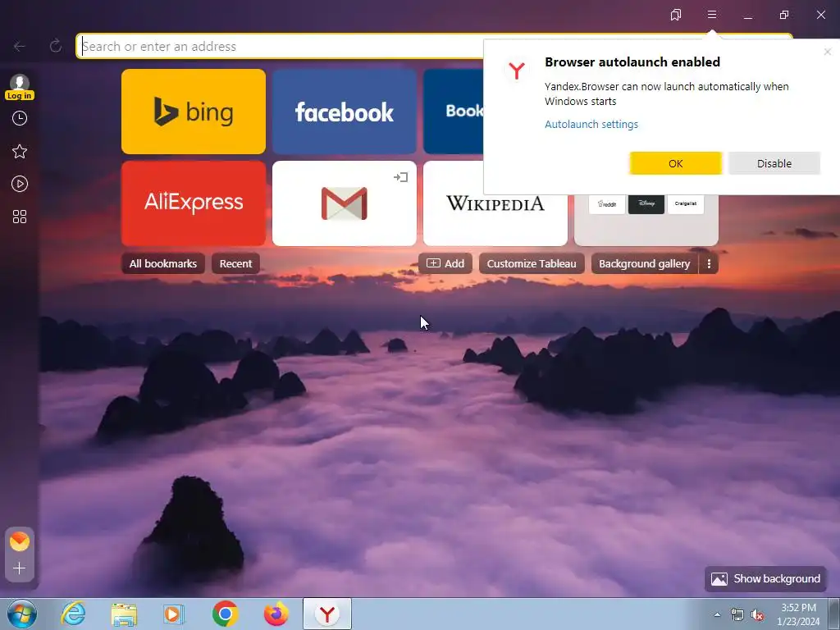
Task: Open favorites star icon in sidebar
Action: [x=20, y=151]
